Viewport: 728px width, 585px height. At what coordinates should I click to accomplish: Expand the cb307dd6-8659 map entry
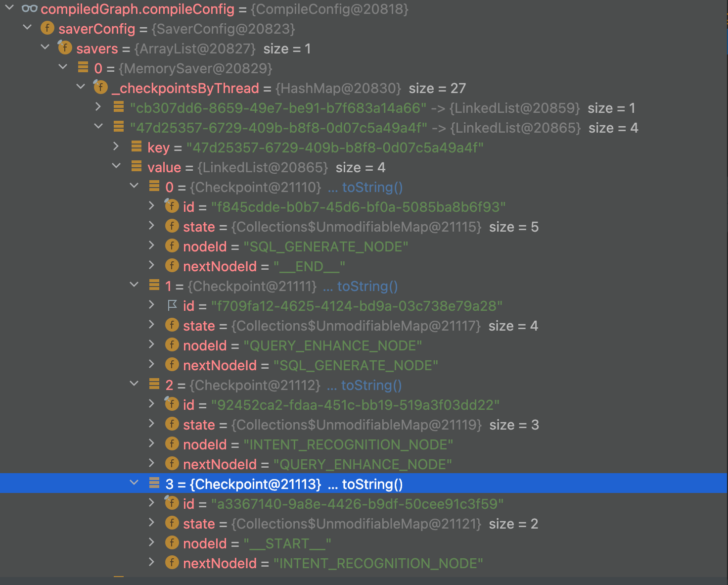[98, 106]
